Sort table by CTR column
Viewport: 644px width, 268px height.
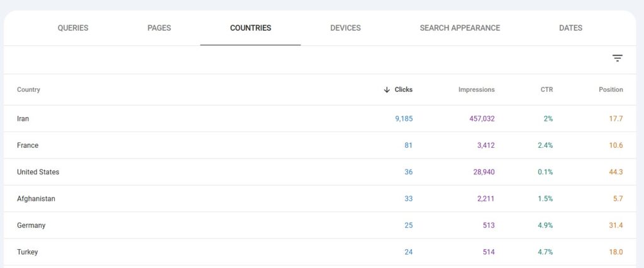547,90
